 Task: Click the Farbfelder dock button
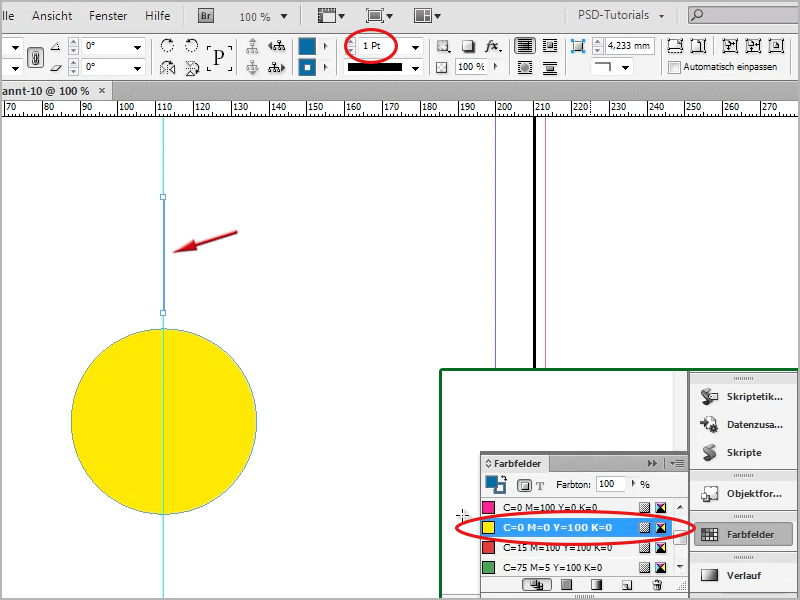(x=743, y=534)
